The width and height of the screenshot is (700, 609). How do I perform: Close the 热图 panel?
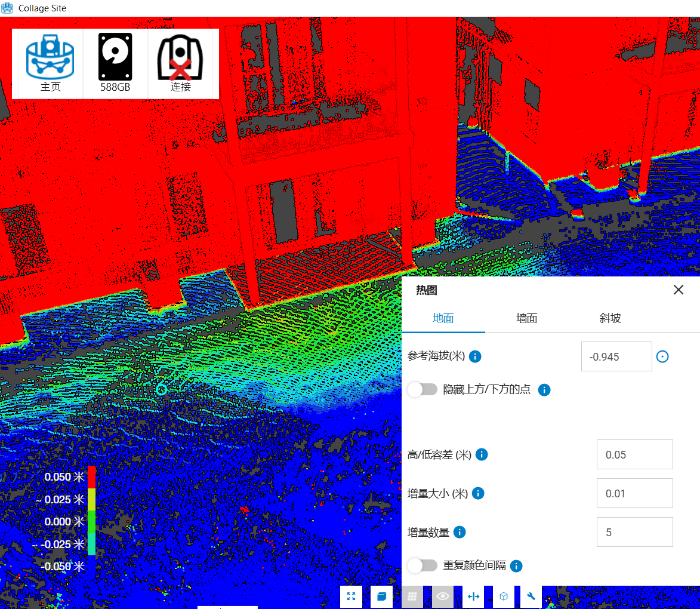pyautogui.click(x=679, y=290)
